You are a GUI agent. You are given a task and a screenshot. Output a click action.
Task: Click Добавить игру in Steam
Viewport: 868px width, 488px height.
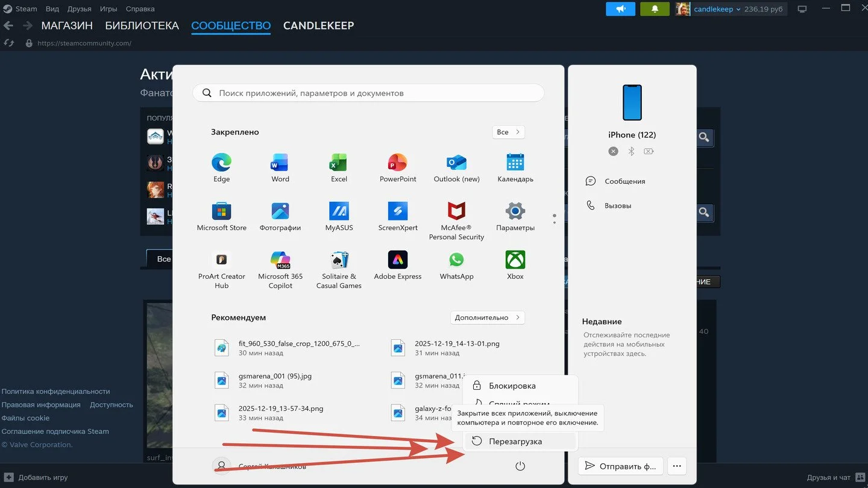click(x=36, y=477)
